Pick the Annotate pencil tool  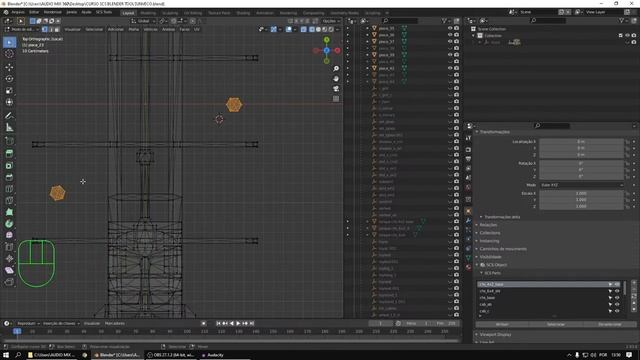coord(9,116)
